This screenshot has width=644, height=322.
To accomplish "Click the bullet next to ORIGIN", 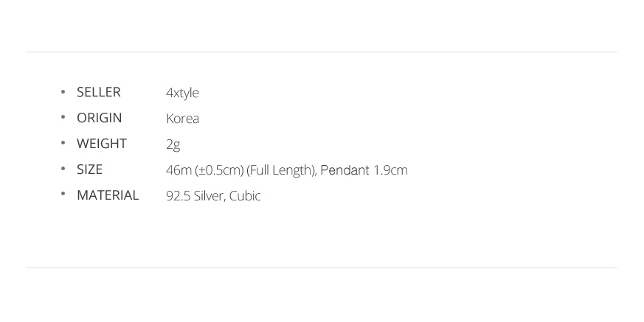I will (63, 117).
